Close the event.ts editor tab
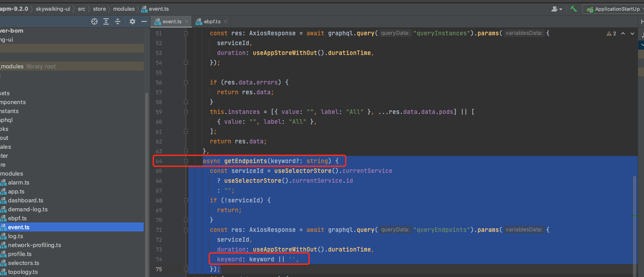 (x=187, y=21)
